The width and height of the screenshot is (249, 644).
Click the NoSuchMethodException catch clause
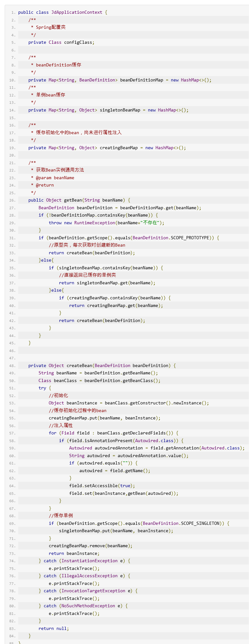(x=83, y=606)
